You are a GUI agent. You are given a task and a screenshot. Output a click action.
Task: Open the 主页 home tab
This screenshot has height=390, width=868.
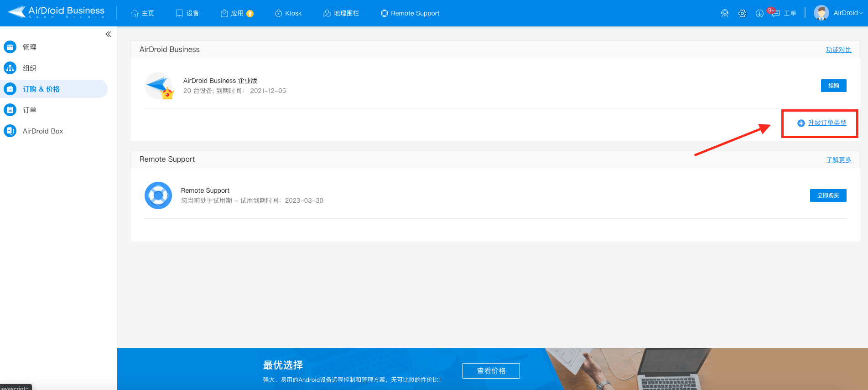click(x=142, y=13)
